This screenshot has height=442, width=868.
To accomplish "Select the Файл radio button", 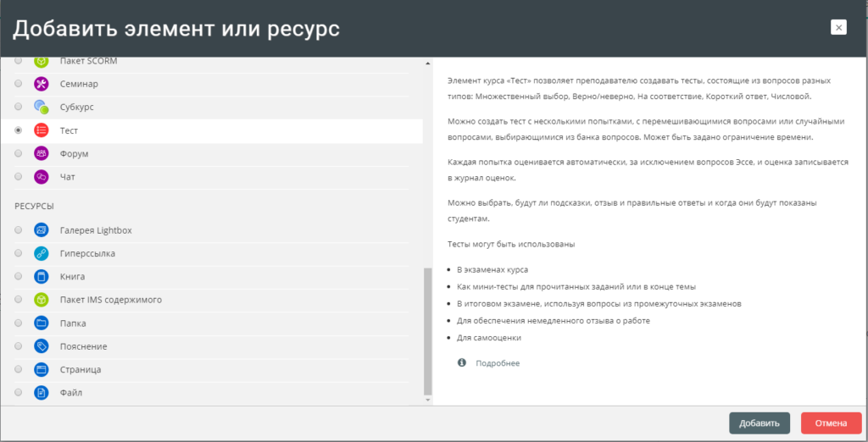I will (19, 392).
